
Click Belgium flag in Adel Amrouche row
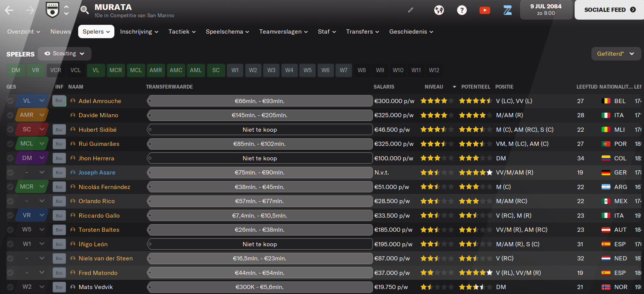(x=606, y=101)
